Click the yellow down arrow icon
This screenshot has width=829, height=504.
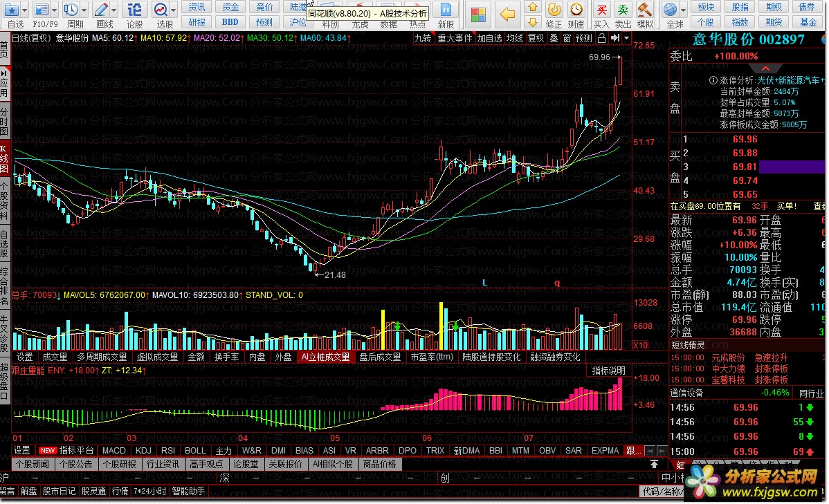[x=533, y=22]
